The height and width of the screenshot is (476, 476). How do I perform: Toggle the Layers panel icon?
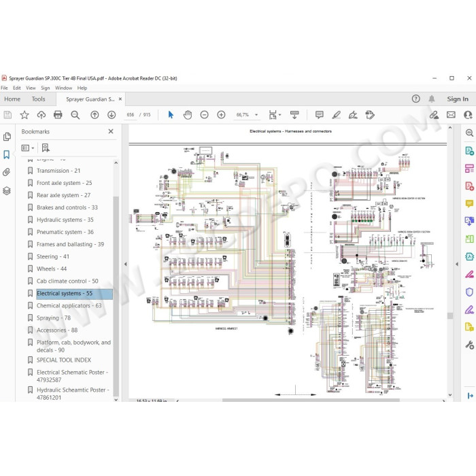7,190
